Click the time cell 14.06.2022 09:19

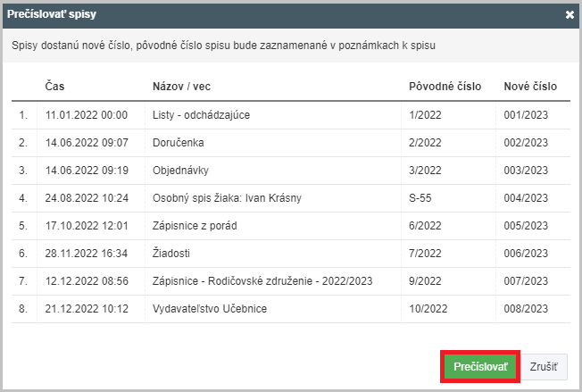(x=87, y=171)
